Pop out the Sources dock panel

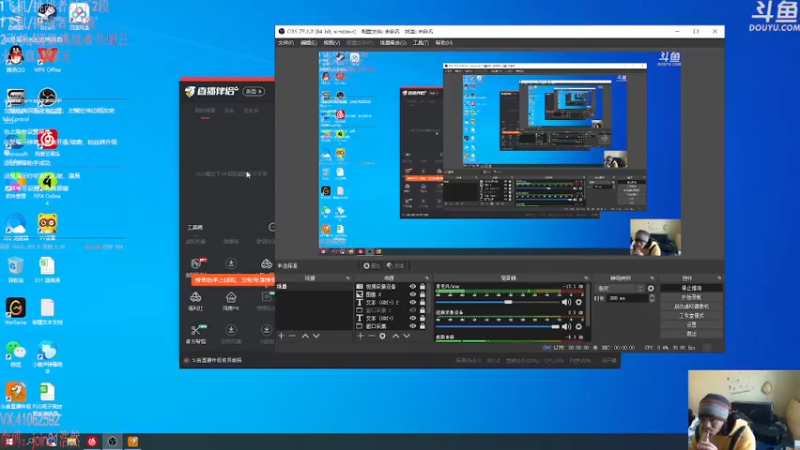pyautogui.click(x=427, y=278)
